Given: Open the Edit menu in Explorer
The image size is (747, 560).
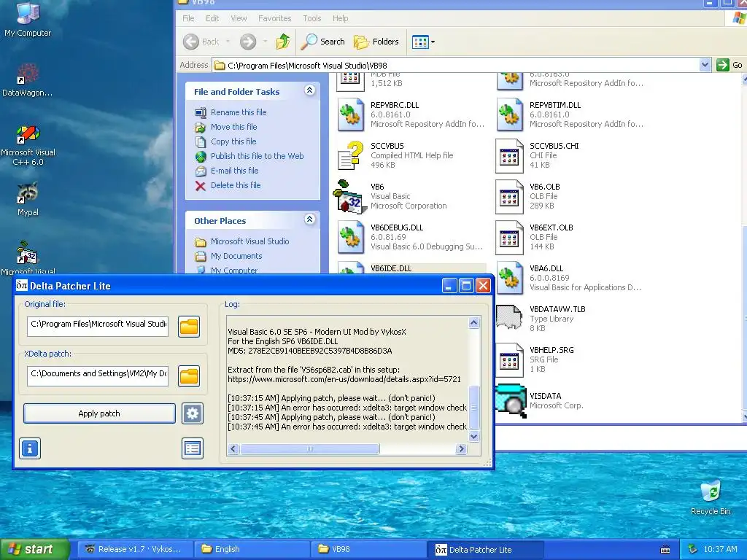Looking at the screenshot, I should tap(212, 18).
